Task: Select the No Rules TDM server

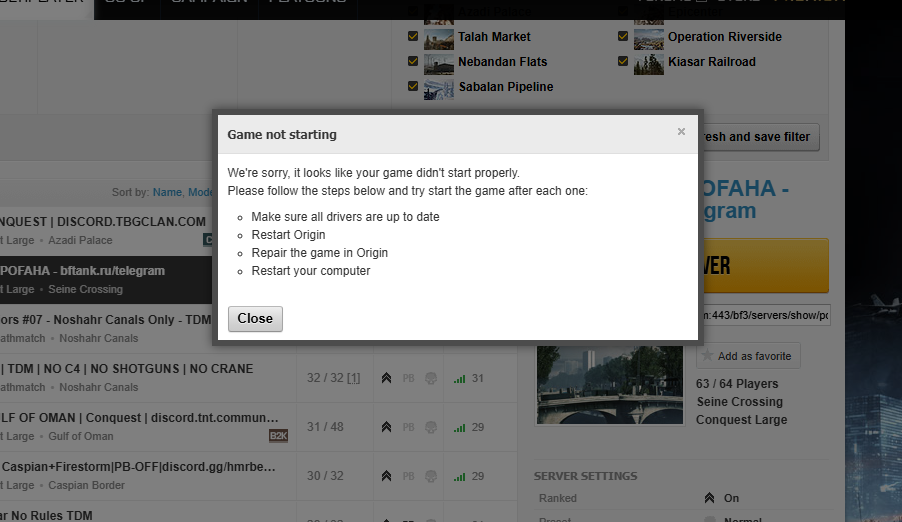Action: [148, 512]
